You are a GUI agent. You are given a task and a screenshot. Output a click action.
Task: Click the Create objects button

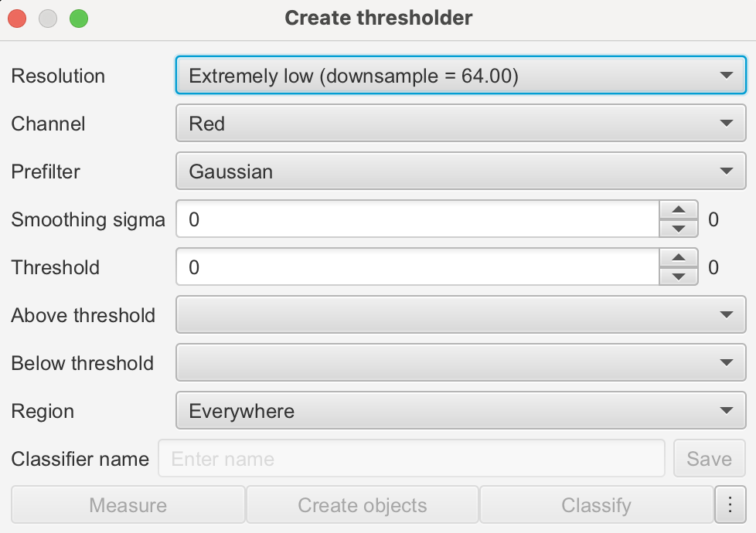pyautogui.click(x=361, y=504)
